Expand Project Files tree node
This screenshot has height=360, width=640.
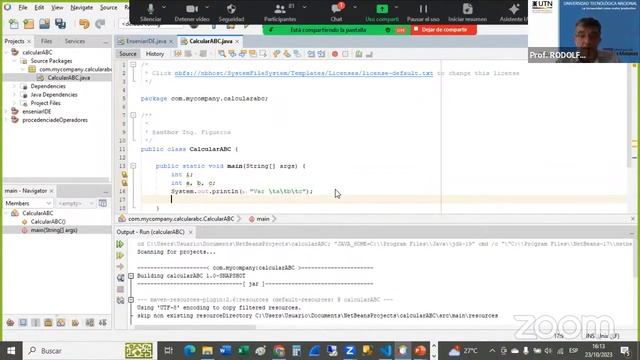(x=15, y=103)
